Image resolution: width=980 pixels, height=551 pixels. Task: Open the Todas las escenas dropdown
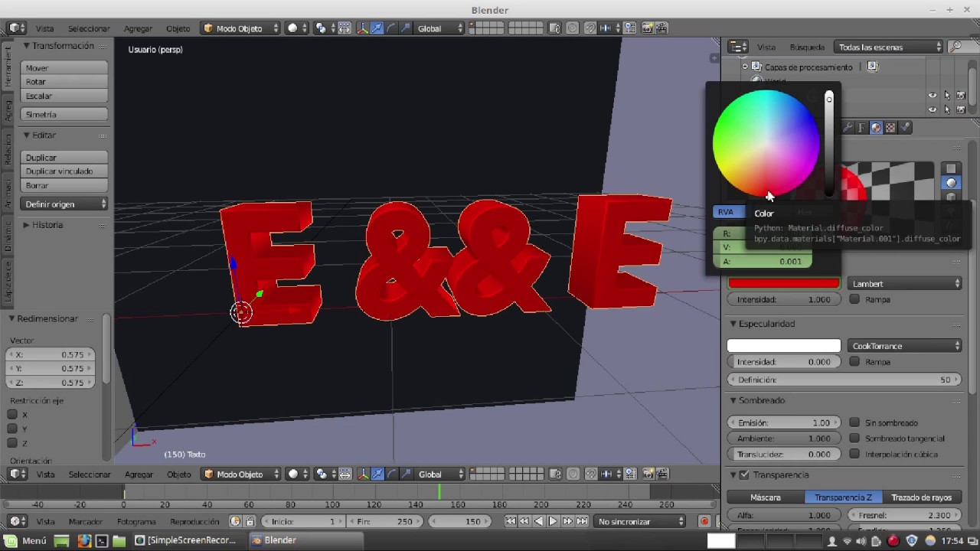(x=889, y=47)
